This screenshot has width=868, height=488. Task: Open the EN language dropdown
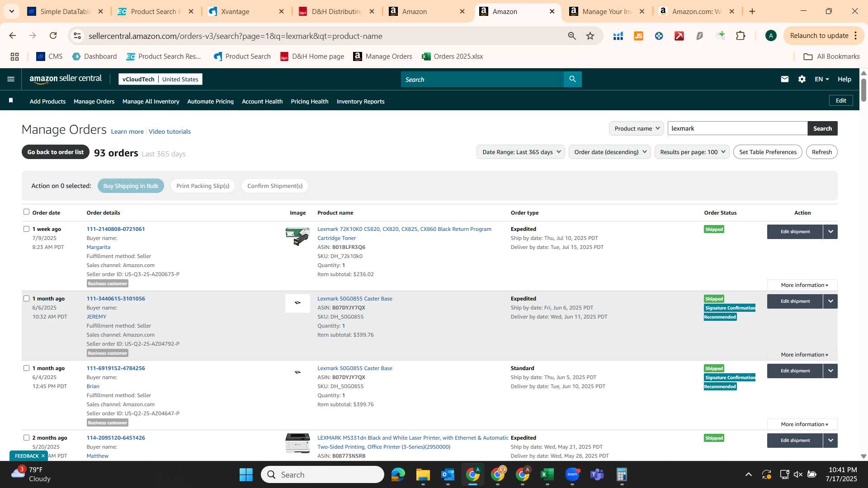coord(821,79)
